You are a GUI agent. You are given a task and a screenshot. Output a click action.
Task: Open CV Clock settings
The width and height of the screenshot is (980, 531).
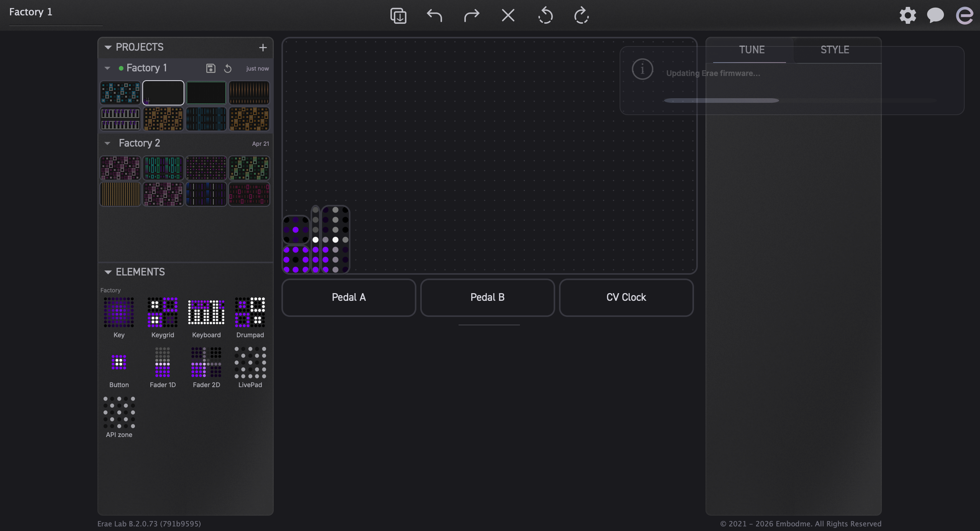[626, 297]
